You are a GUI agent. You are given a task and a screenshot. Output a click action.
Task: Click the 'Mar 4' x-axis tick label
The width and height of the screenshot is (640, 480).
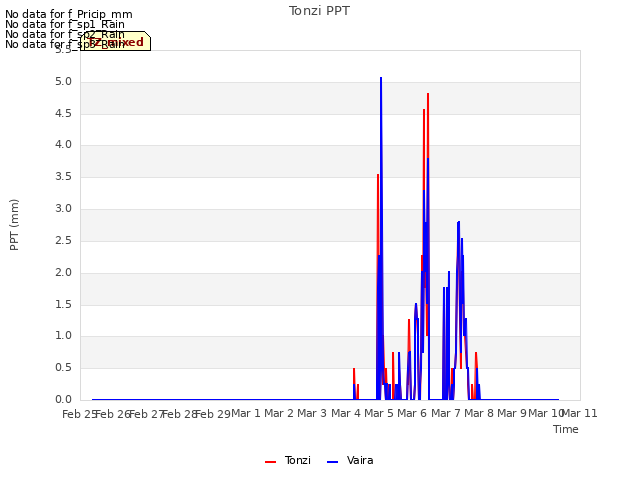pos(346,413)
